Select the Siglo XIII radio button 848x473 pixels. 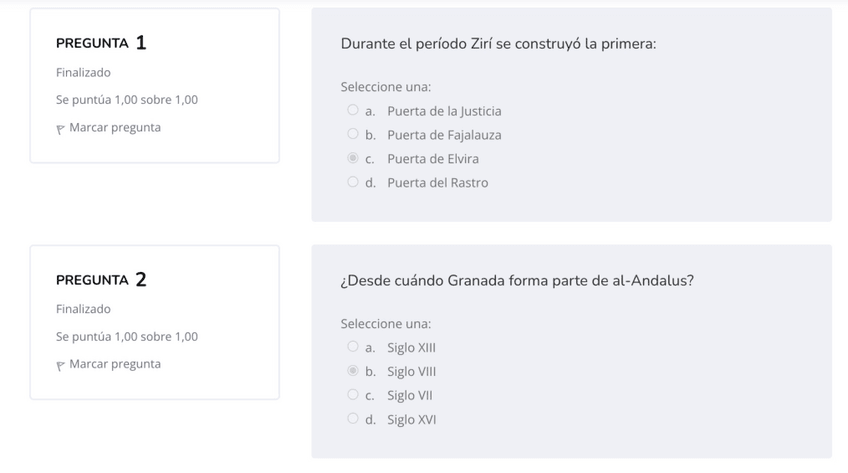(x=353, y=347)
